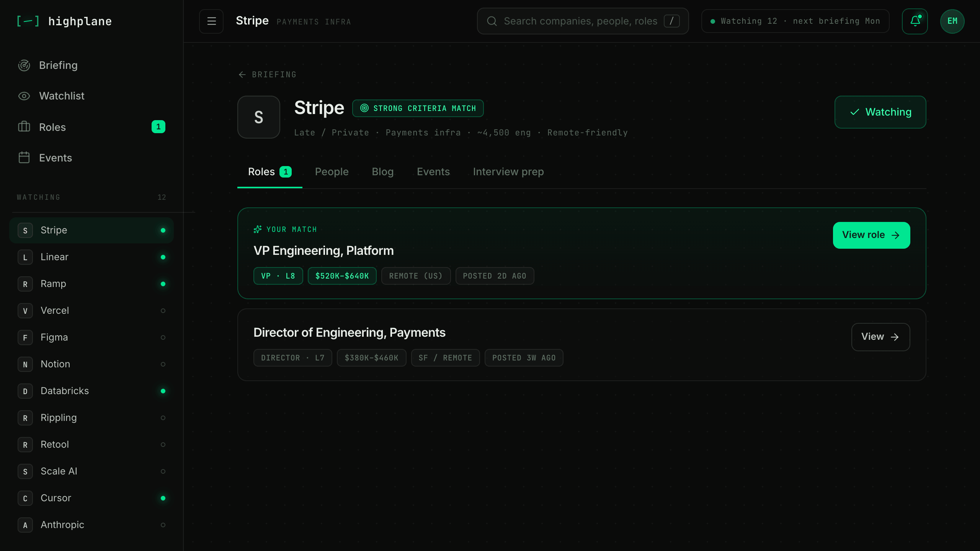Click the $520K-$640K salary tag
980x551 pixels.
pos(342,276)
